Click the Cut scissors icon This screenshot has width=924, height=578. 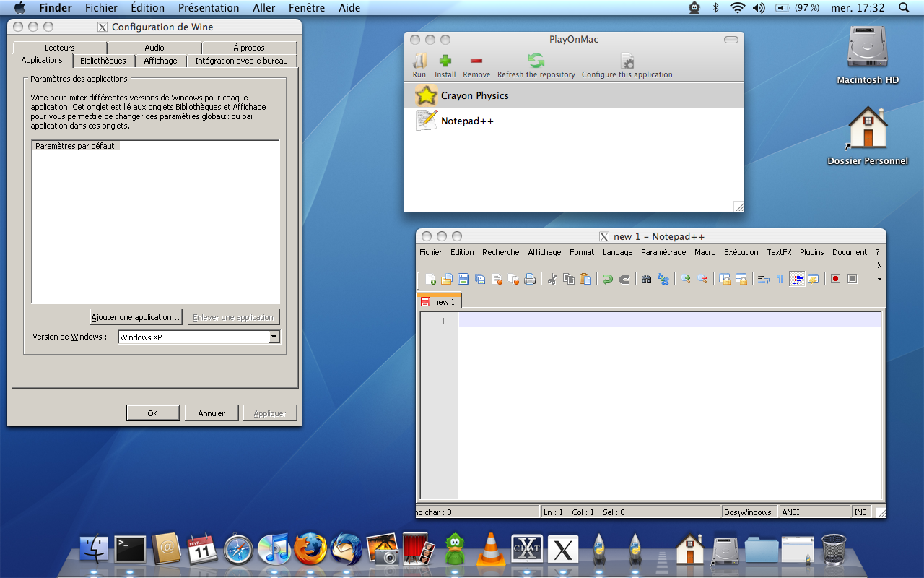click(552, 279)
